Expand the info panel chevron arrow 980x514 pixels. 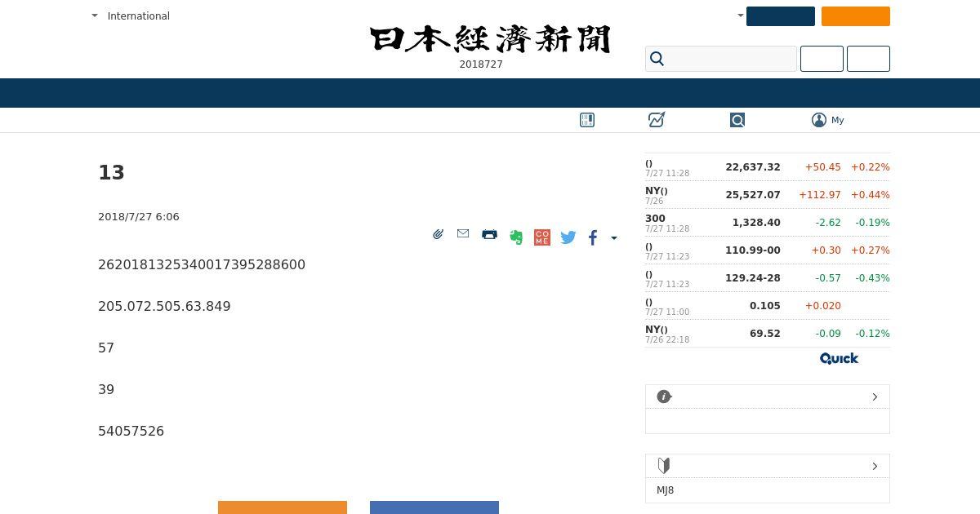[875, 397]
